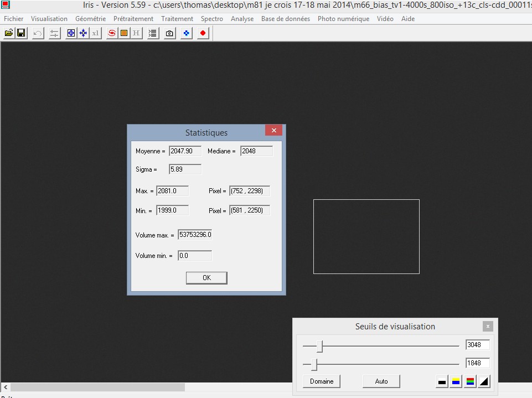The height and width of the screenshot is (398, 532).
Task: Click OK in the Statistiques dialog
Action: coord(206,278)
